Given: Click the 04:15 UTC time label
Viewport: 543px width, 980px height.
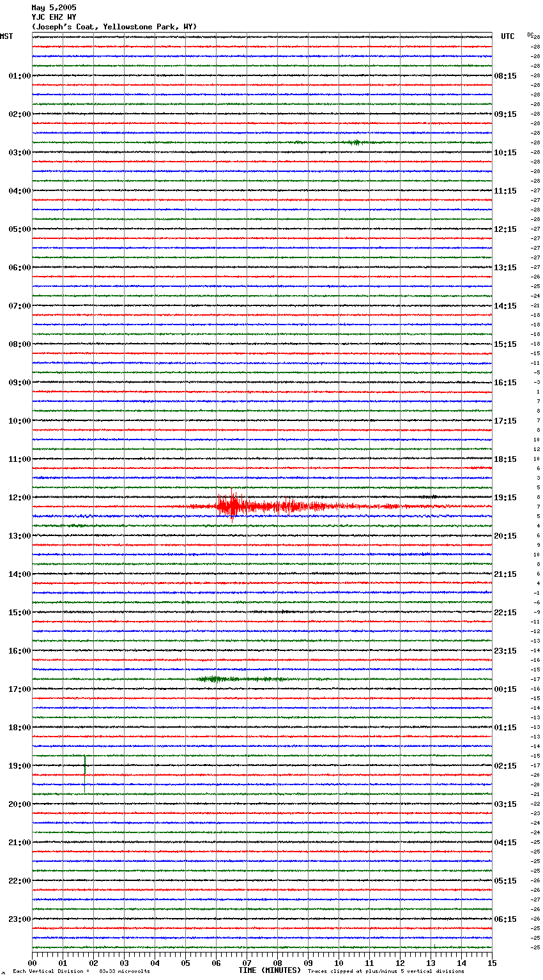Looking at the screenshot, I should point(505,843).
